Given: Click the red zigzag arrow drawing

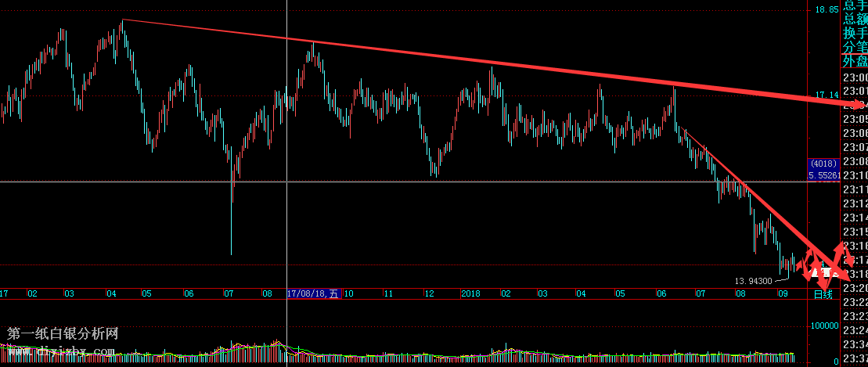Looking at the screenshot, I should point(826,262).
